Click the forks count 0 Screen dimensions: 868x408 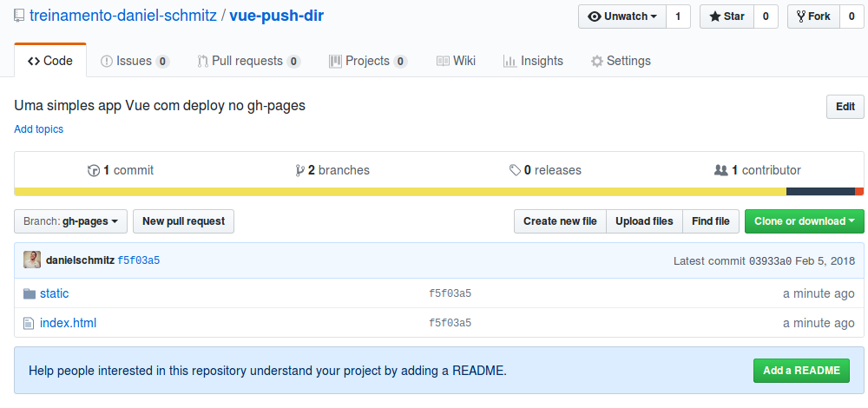[852, 16]
